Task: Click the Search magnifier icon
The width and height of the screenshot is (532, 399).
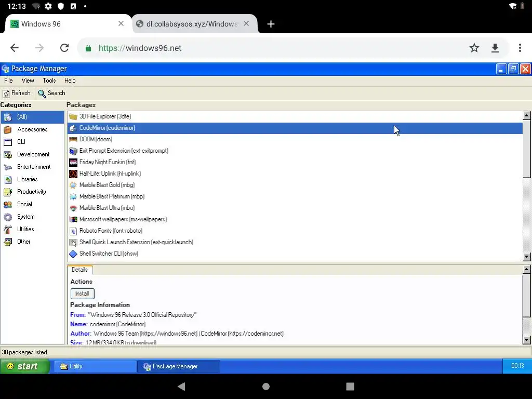Action: click(42, 94)
